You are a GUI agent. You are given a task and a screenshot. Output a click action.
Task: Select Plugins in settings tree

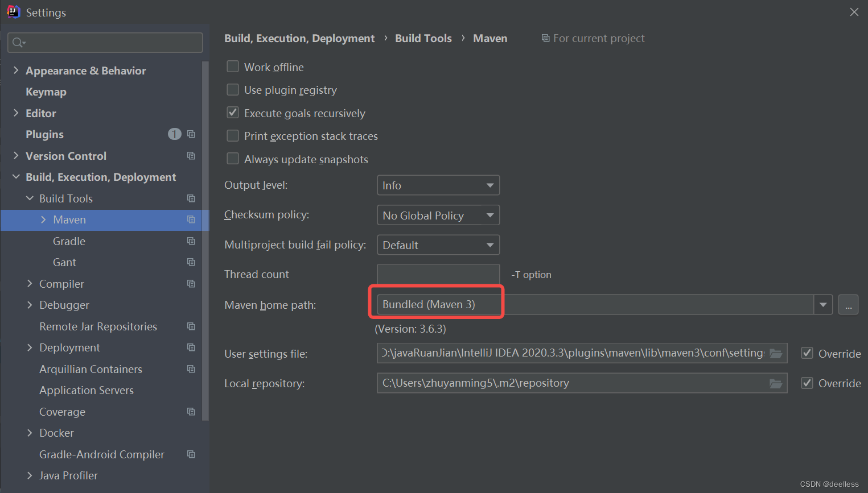click(x=44, y=134)
